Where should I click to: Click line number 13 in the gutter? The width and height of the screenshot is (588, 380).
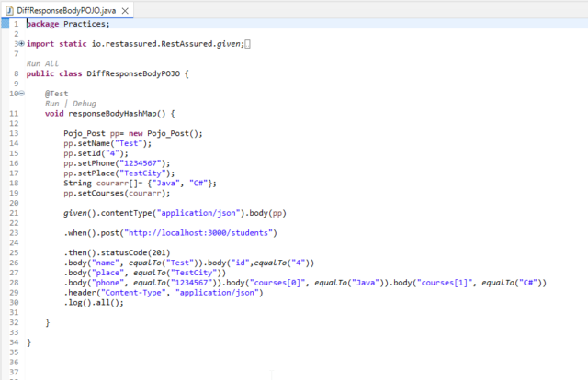coord(14,133)
